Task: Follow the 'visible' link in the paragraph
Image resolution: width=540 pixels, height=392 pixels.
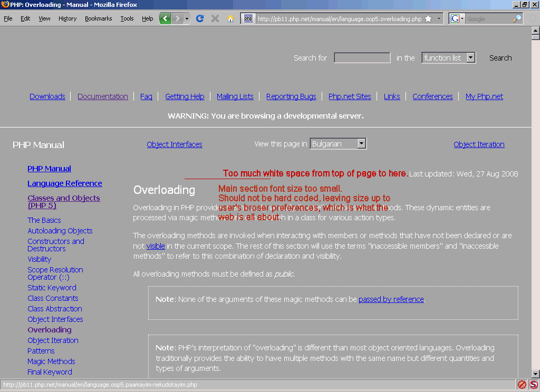Action: pos(156,246)
